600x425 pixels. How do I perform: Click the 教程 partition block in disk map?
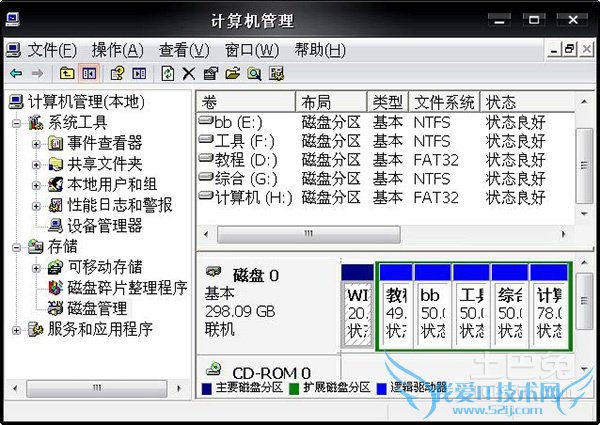pyautogui.click(x=396, y=306)
